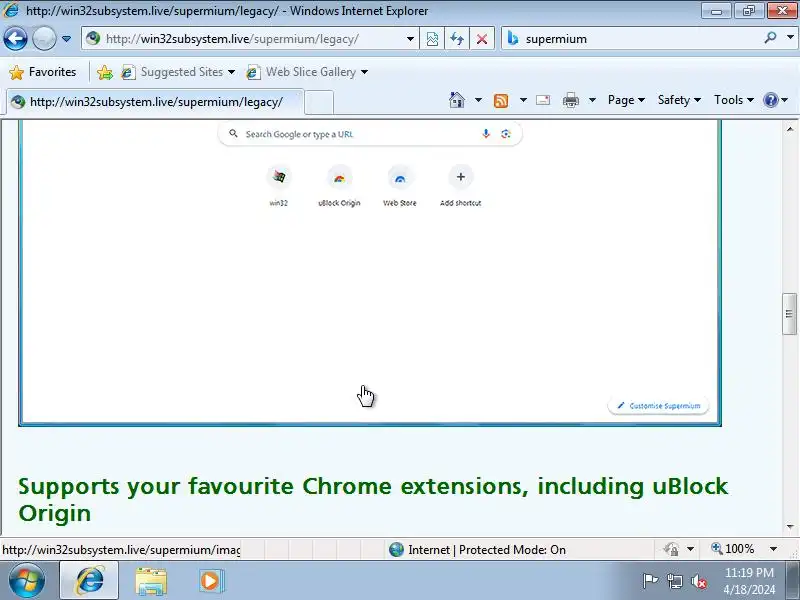Screen dimensions: 800x600
Task: Click the network tray icon
Action: click(674, 581)
